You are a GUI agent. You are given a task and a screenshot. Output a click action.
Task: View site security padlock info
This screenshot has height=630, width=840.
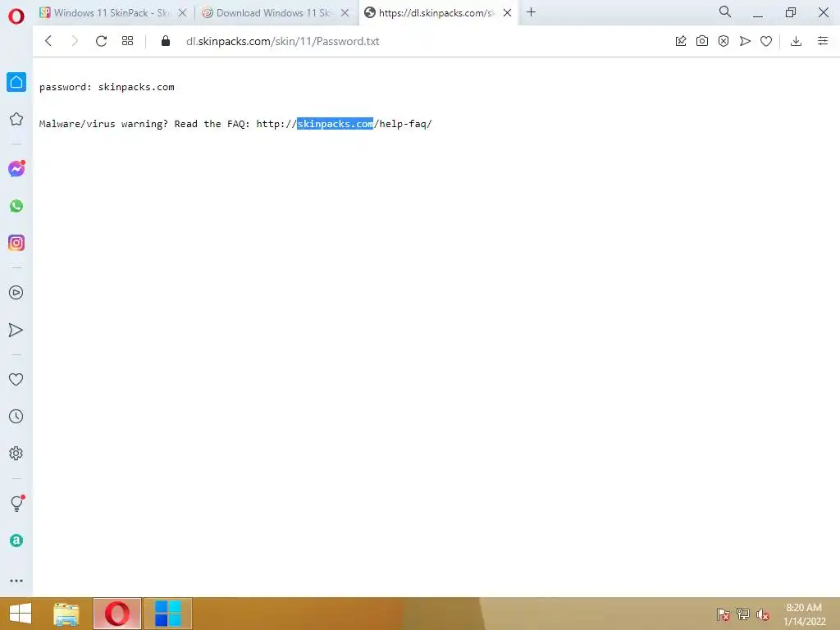point(166,41)
